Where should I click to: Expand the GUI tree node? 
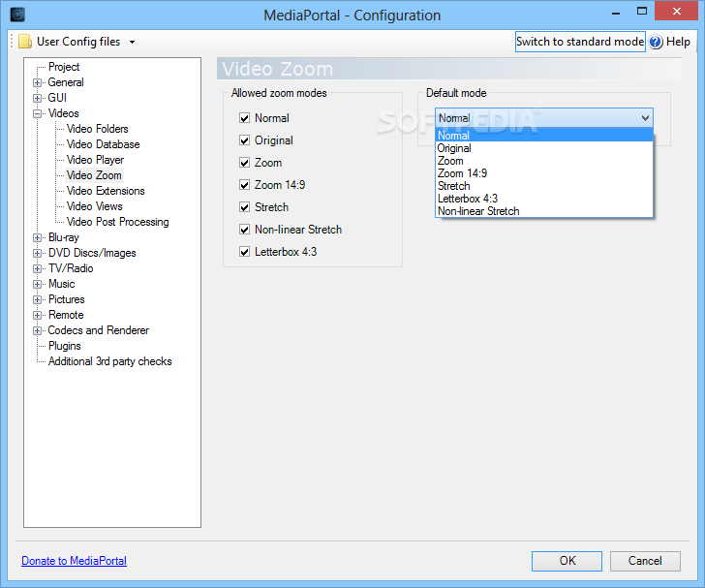(x=38, y=98)
